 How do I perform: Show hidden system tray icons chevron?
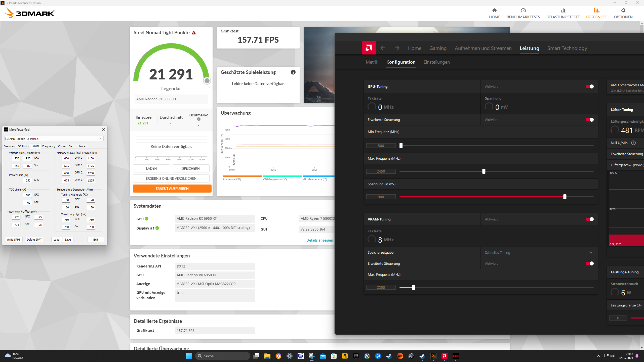click(x=598, y=356)
